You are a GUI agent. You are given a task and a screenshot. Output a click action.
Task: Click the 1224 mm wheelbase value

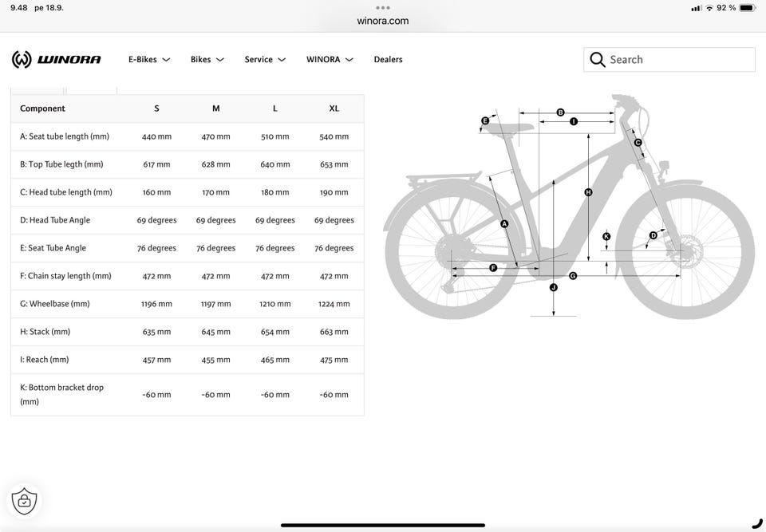click(334, 304)
